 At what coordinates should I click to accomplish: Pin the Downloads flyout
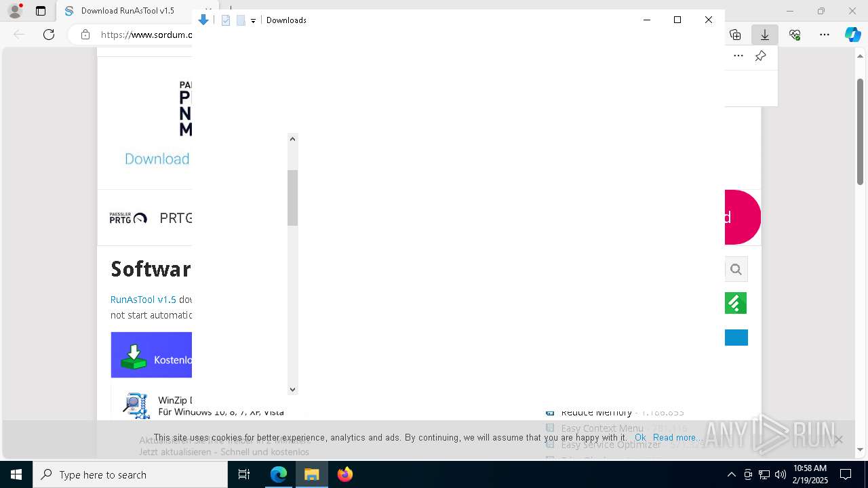761,56
